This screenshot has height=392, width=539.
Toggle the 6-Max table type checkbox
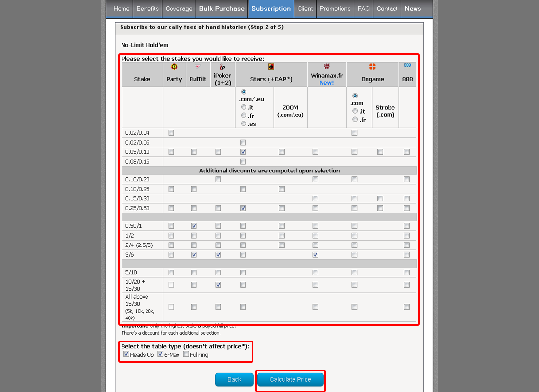pyautogui.click(x=160, y=354)
